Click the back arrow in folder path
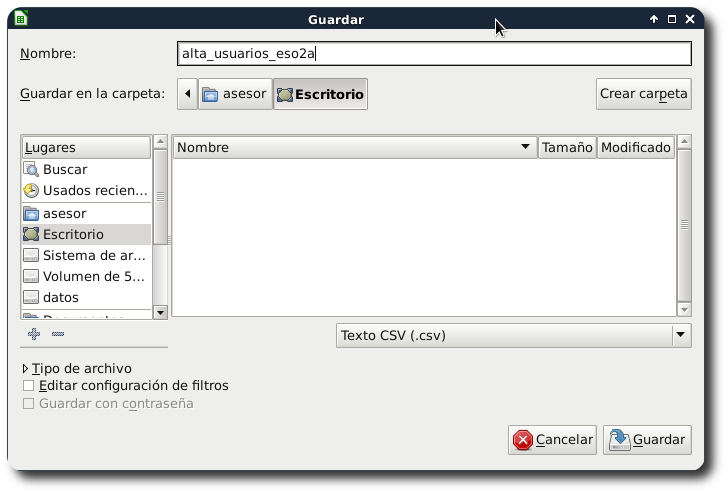 [188, 94]
